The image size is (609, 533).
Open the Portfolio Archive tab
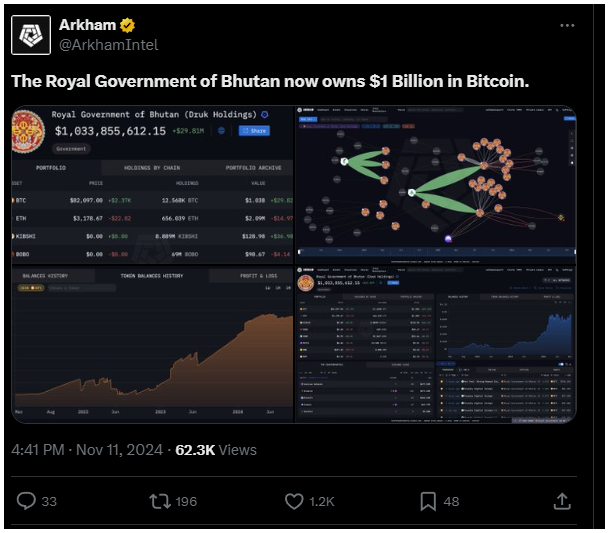(253, 168)
